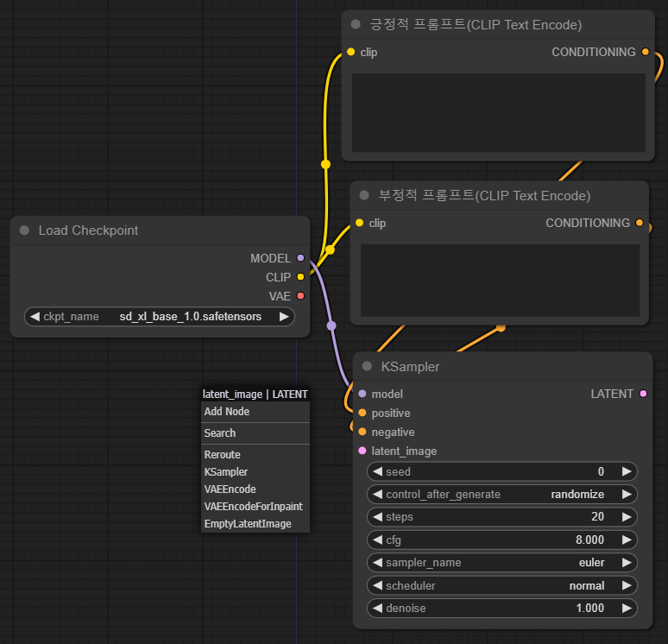Select previous sampler_name with left arrow

click(x=377, y=563)
